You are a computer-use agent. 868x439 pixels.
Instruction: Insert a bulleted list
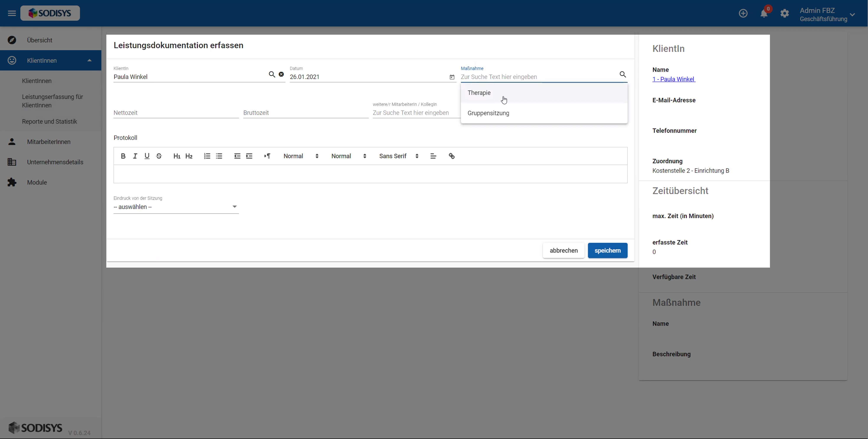[219, 156]
